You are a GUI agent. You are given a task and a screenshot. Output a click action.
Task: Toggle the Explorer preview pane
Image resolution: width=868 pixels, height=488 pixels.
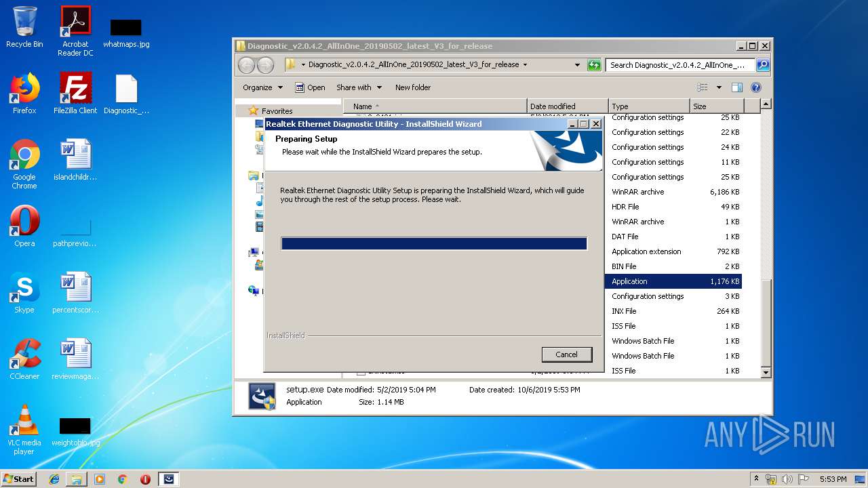(737, 87)
